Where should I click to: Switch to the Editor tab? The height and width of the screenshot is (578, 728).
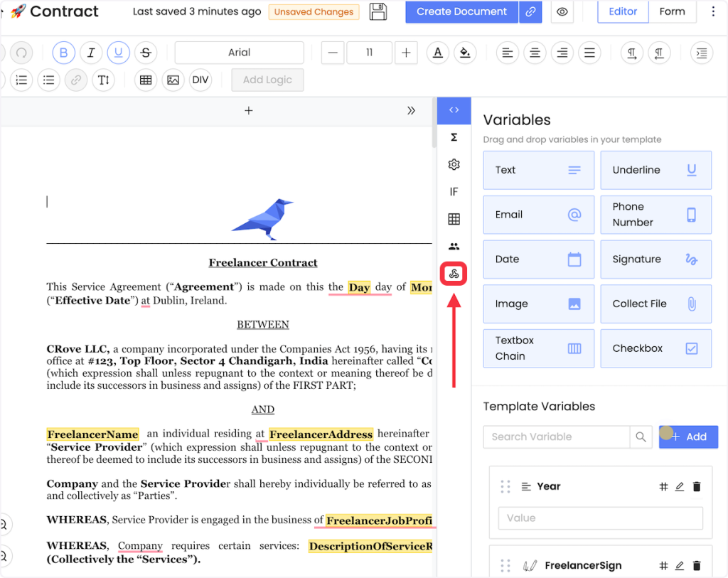(x=623, y=12)
